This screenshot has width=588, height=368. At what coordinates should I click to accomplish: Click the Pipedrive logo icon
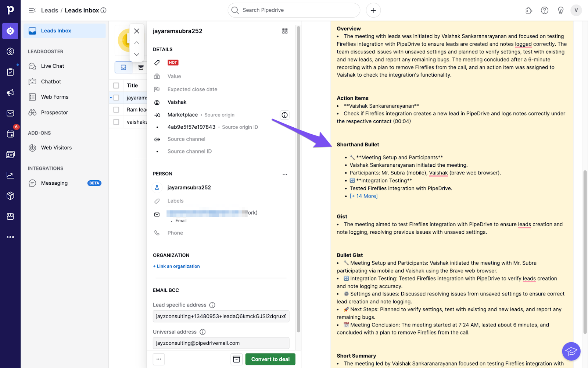tap(10, 10)
